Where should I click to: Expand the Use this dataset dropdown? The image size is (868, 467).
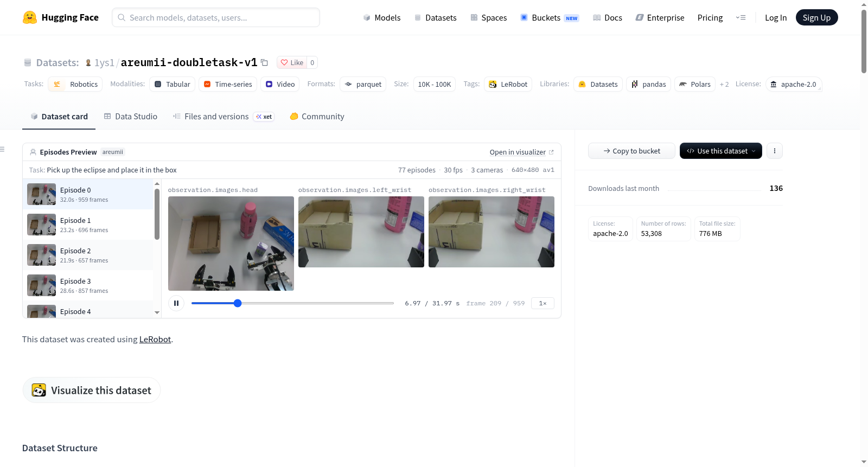(x=721, y=151)
